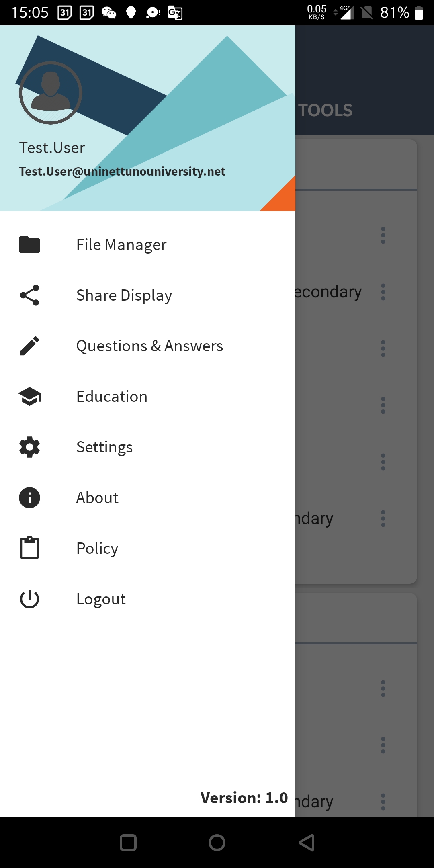Tap the Education graduation cap icon
The image size is (434, 868).
tap(29, 396)
